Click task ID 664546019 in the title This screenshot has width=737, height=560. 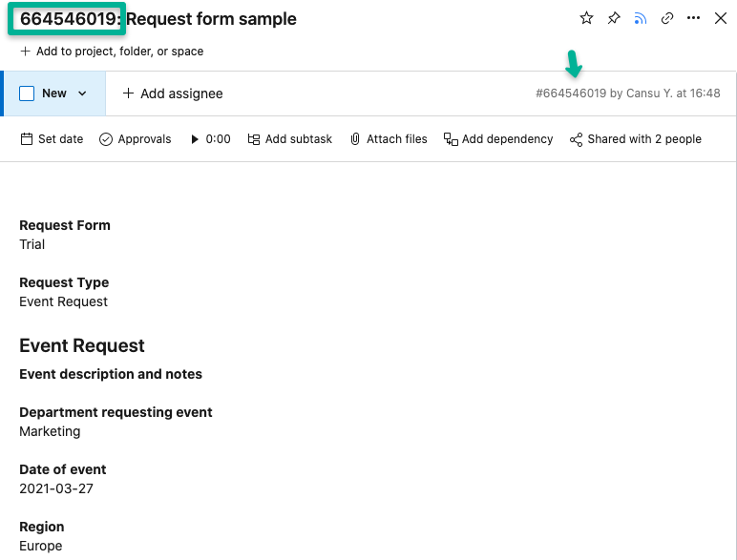point(67,19)
